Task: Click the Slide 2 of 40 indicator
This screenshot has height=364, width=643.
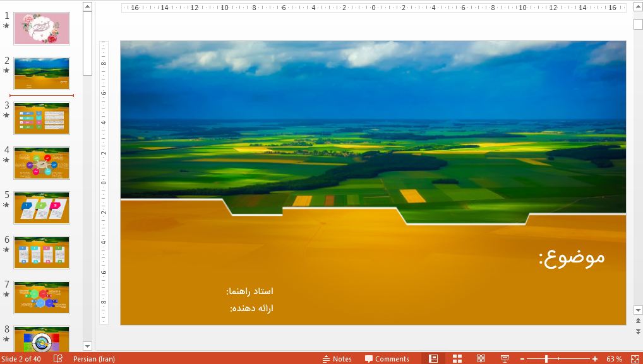Action: [22, 358]
